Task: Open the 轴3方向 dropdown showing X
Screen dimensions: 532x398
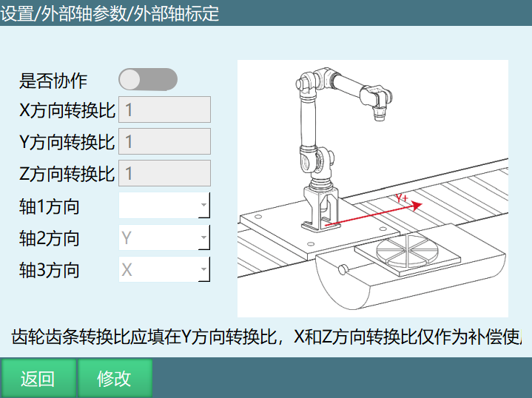Action: pyautogui.click(x=164, y=269)
